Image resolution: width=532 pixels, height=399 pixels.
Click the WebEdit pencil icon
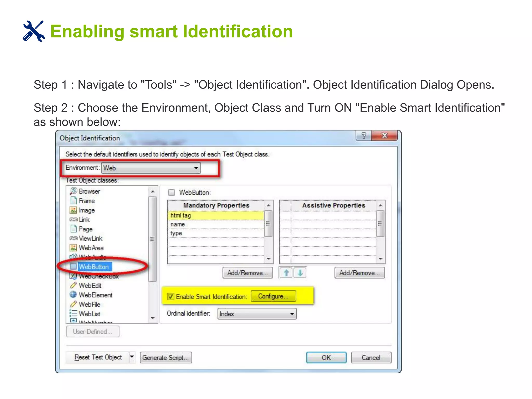click(x=74, y=285)
